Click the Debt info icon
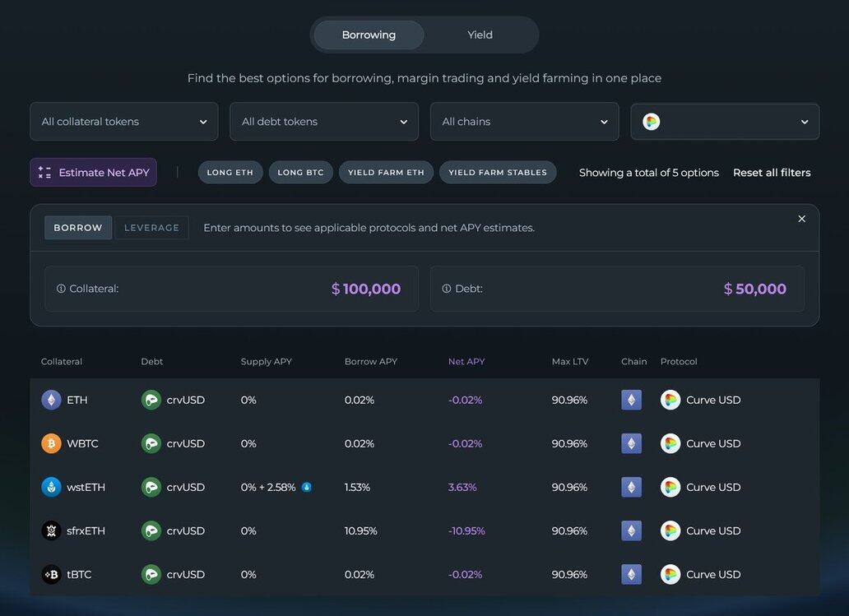This screenshot has width=849, height=616. 447,289
